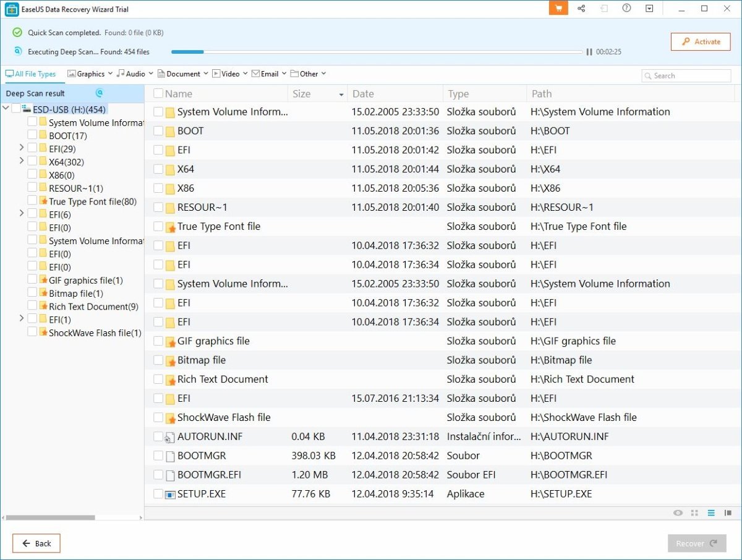
Task: Click the deep scan progress bar
Action: point(376,52)
